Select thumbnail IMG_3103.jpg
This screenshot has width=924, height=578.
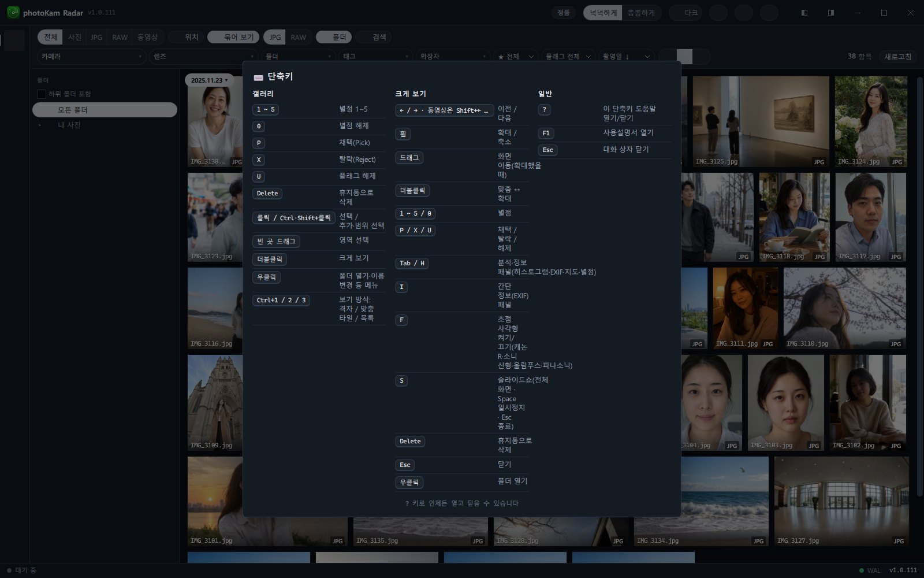tap(786, 403)
